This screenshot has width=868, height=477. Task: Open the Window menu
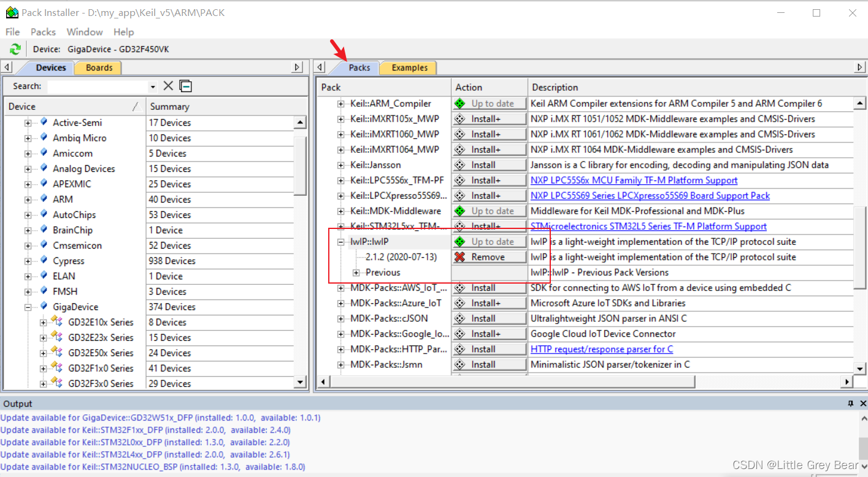pyautogui.click(x=85, y=32)
